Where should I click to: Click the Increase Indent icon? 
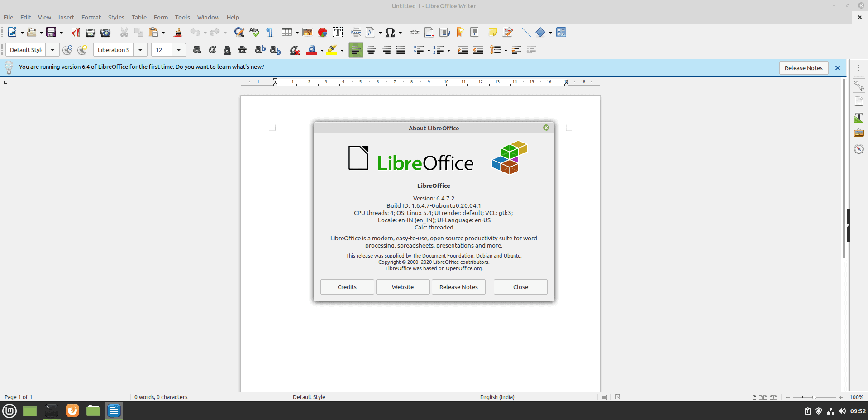[x=463, y=50]
